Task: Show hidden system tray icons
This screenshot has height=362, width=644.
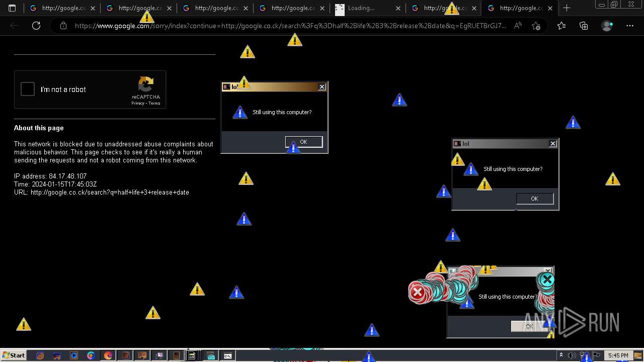Action: point(561,355)
